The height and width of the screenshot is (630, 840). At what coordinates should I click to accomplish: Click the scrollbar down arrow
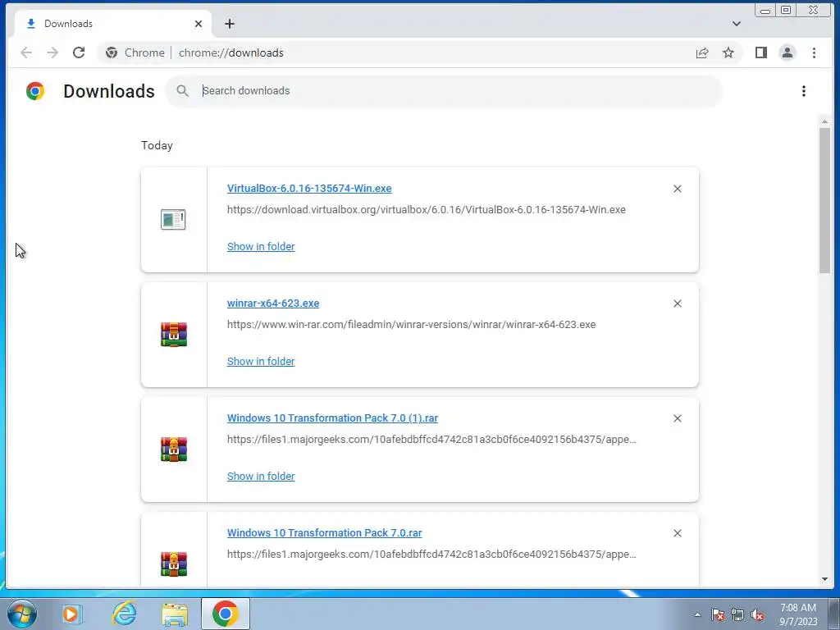[824, 579]
